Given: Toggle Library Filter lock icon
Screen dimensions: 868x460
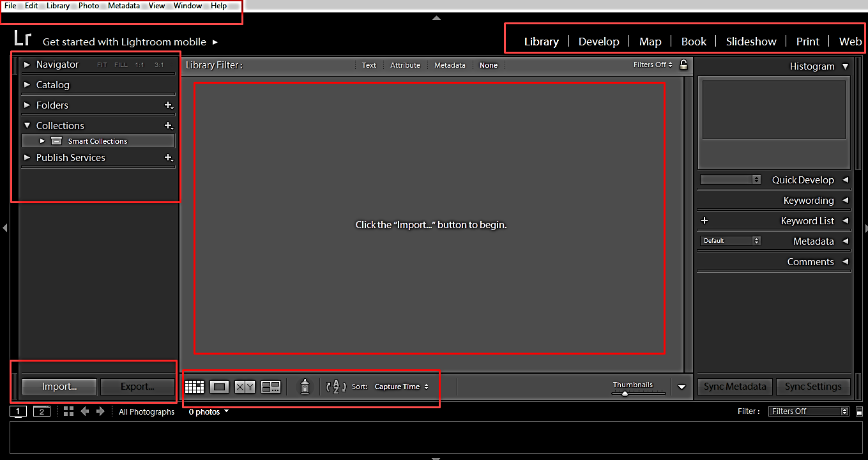Looking at the screenshot, I should point(683,65).
